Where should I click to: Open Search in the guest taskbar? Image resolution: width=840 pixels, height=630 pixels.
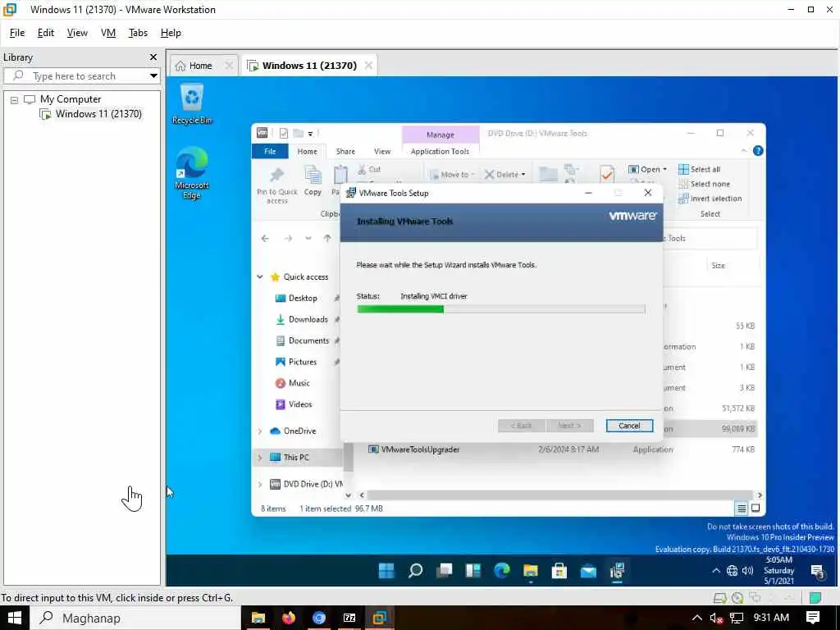coord(415,571)
